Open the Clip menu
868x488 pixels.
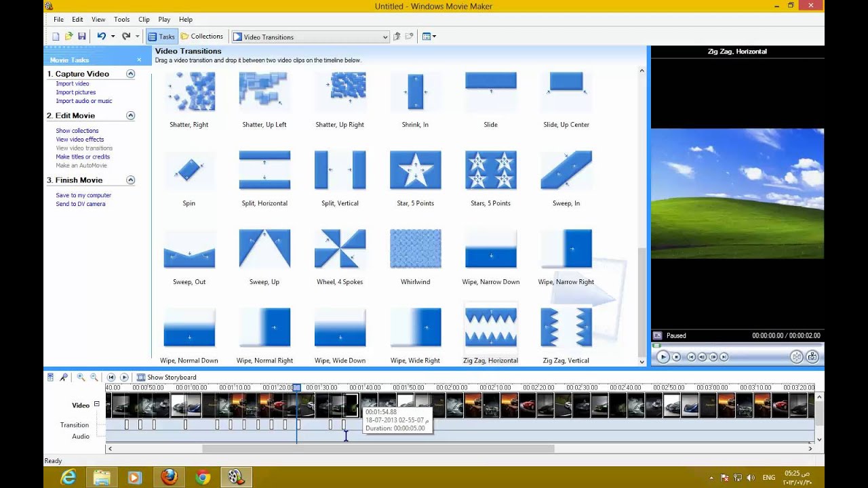[x=144, y=20]
